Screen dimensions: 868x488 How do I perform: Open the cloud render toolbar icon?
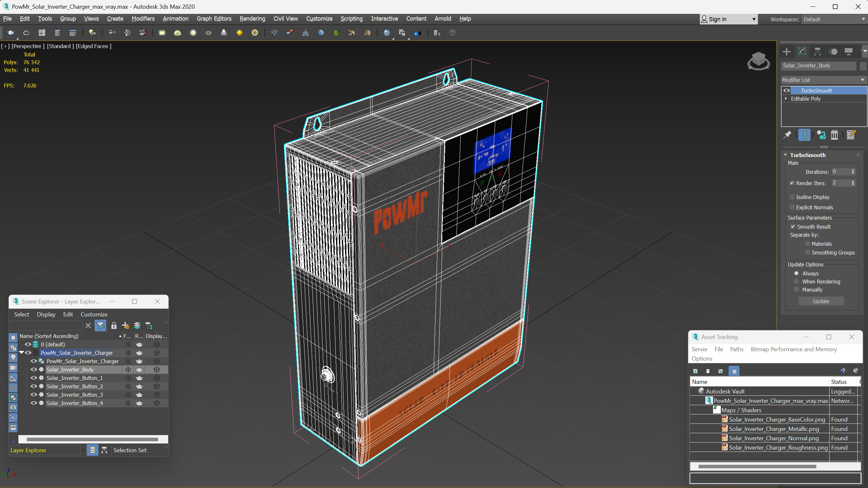26,33
